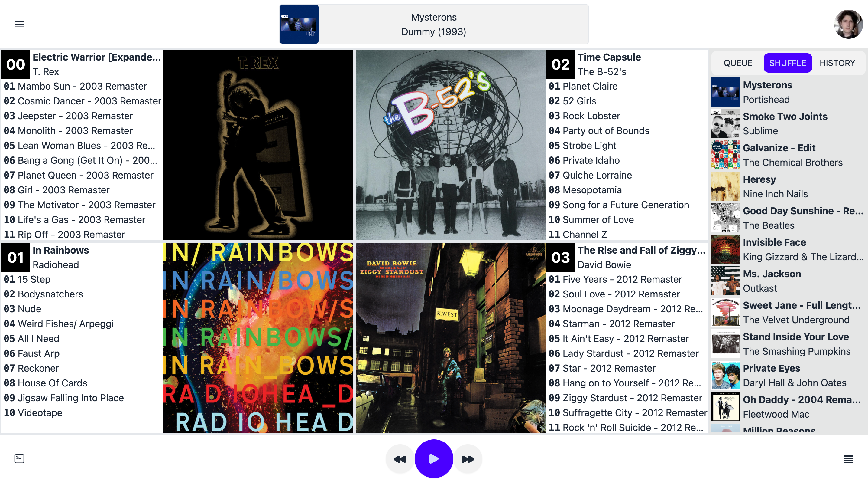
Task: Select the HISTORY tab in sidebar
Action: [x=837, y=62]
